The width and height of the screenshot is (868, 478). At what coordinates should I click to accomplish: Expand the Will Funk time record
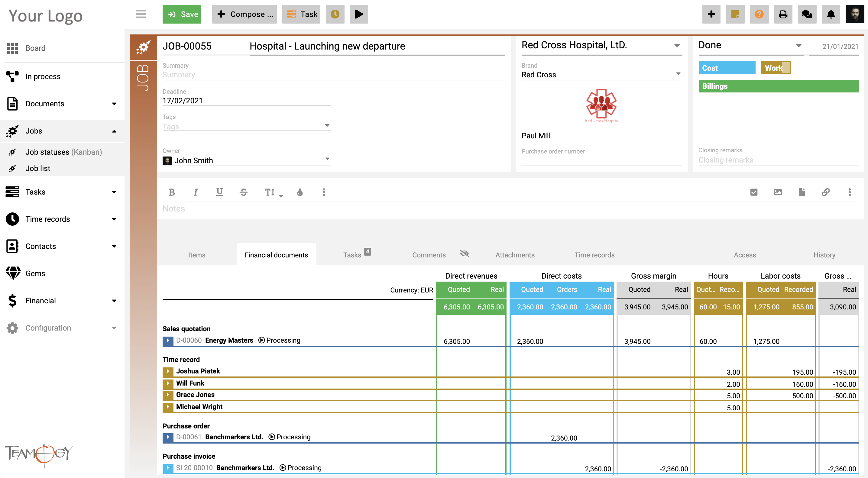click(167, 384)
